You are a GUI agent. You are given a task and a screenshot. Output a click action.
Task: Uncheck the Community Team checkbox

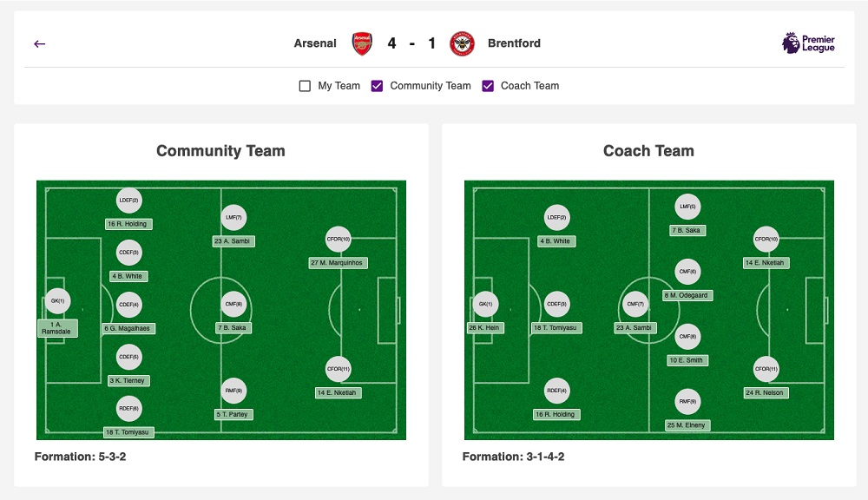tap(377, 86)
